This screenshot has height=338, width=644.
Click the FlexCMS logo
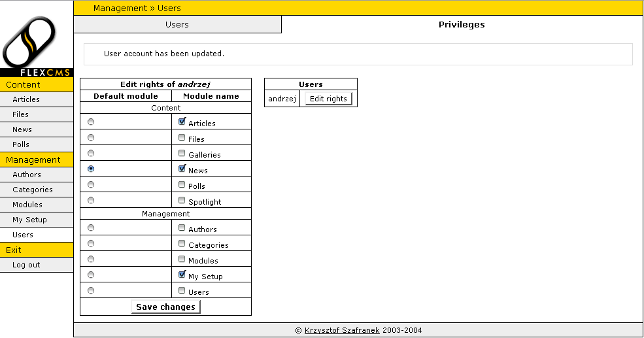pyautogui.click(x=37, y=46)
